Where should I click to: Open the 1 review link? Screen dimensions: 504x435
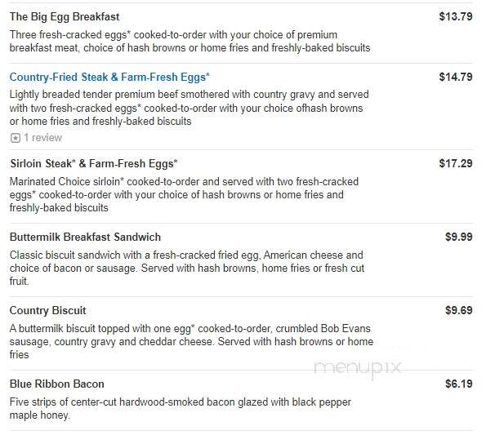tap(42, 138)
